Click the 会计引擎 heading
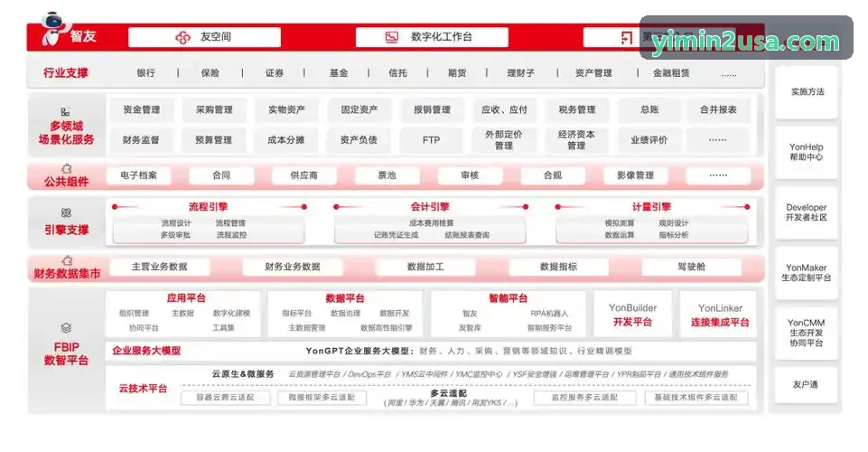The height and width of the screenshot is (452, 868). point(430,207)
